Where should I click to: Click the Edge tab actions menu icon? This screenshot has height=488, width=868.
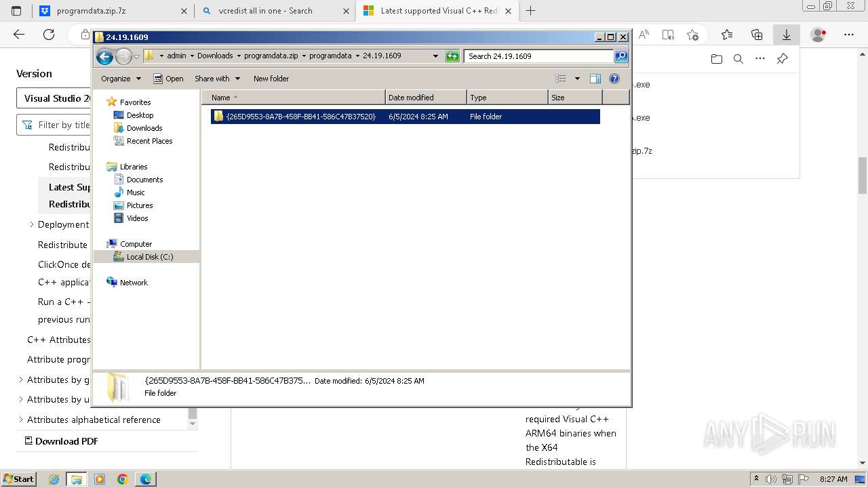[16, 11]
